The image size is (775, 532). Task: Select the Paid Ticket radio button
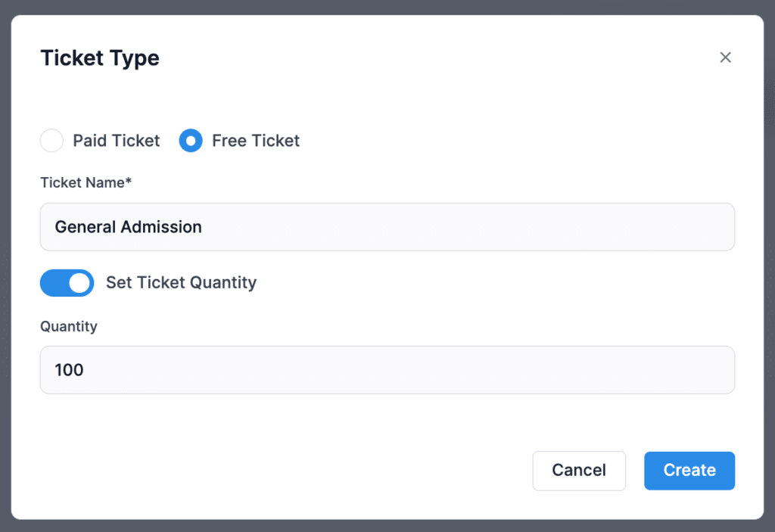coord(51,141)
